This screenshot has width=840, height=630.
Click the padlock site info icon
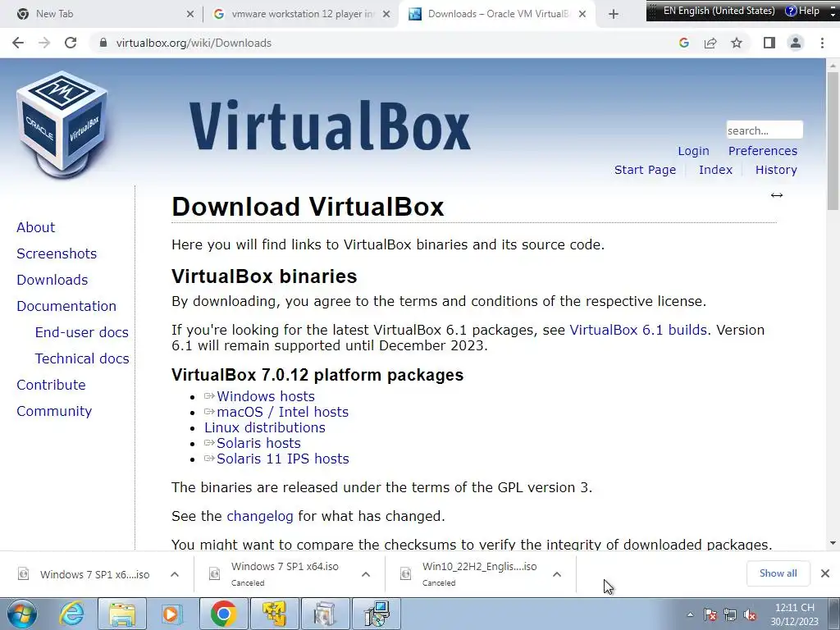click(103, 43)
